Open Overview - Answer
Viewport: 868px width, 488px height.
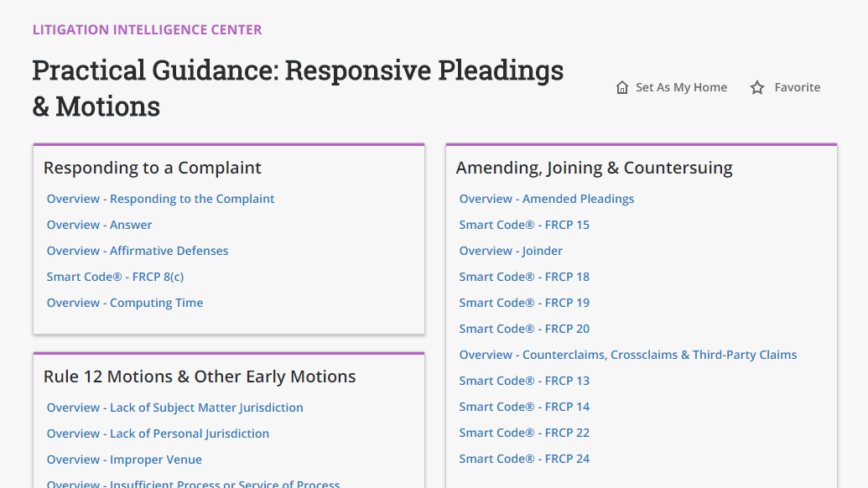99,225
